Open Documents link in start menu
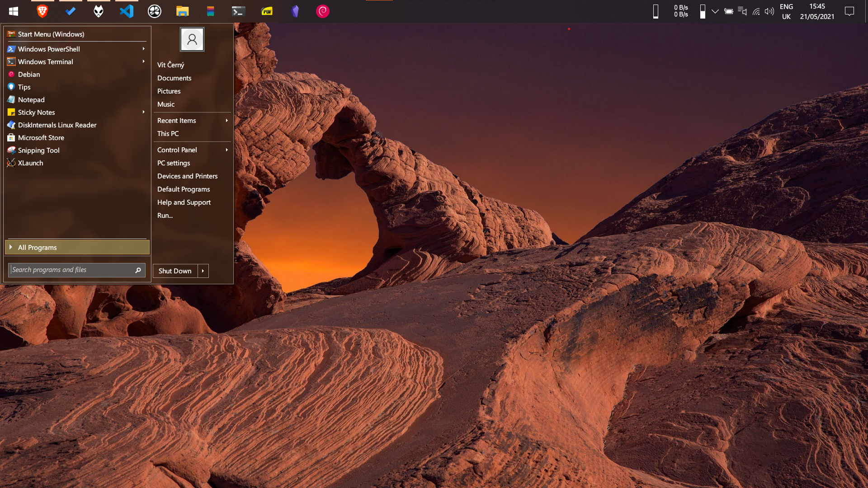This screenshot has height=488, width=868. (174, 78)
